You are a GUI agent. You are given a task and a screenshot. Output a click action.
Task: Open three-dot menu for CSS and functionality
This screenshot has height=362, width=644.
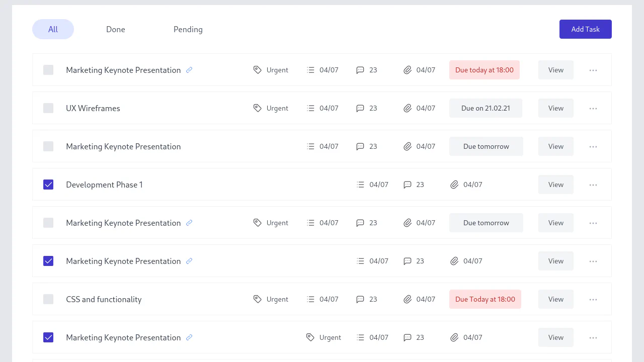593,299
